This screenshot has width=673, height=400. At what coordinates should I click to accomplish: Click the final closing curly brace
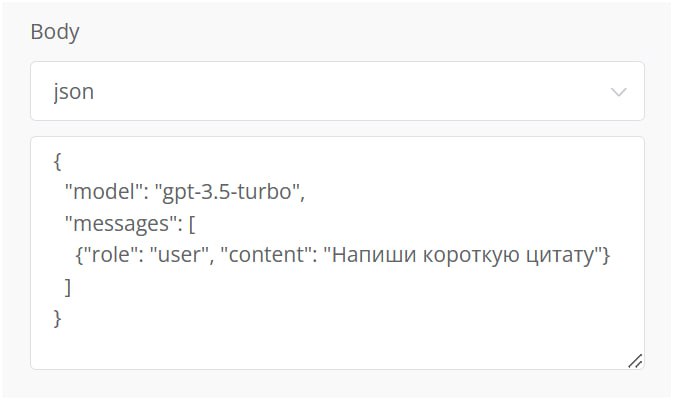tap(57, 319)
